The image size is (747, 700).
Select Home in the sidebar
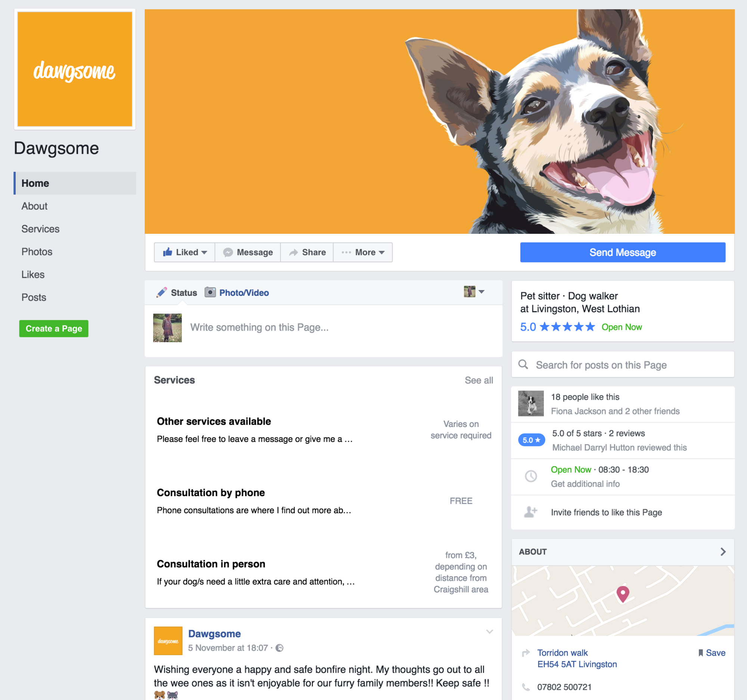point(75,183)
